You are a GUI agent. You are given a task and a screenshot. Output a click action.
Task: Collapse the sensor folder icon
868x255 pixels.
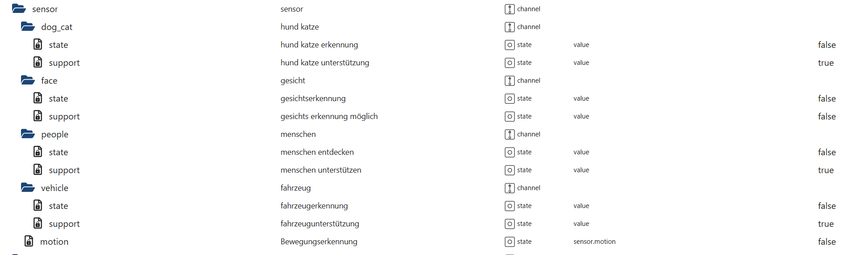[19, 8]
